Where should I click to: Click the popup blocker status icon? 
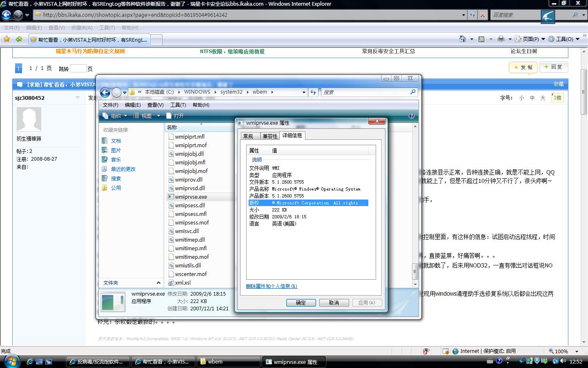point(426,351)
